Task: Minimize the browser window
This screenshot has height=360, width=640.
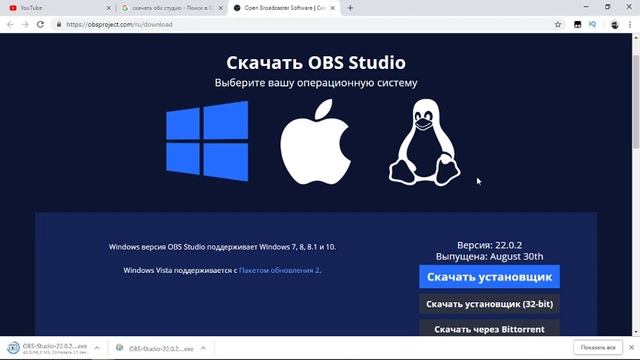Action: pyautogui.click(x=586, y=7)
